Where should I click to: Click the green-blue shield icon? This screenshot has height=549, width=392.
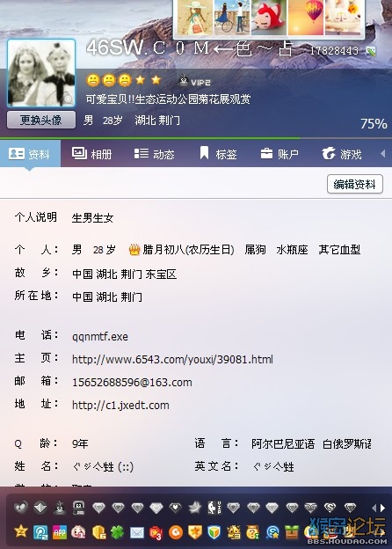click(214, 532)
